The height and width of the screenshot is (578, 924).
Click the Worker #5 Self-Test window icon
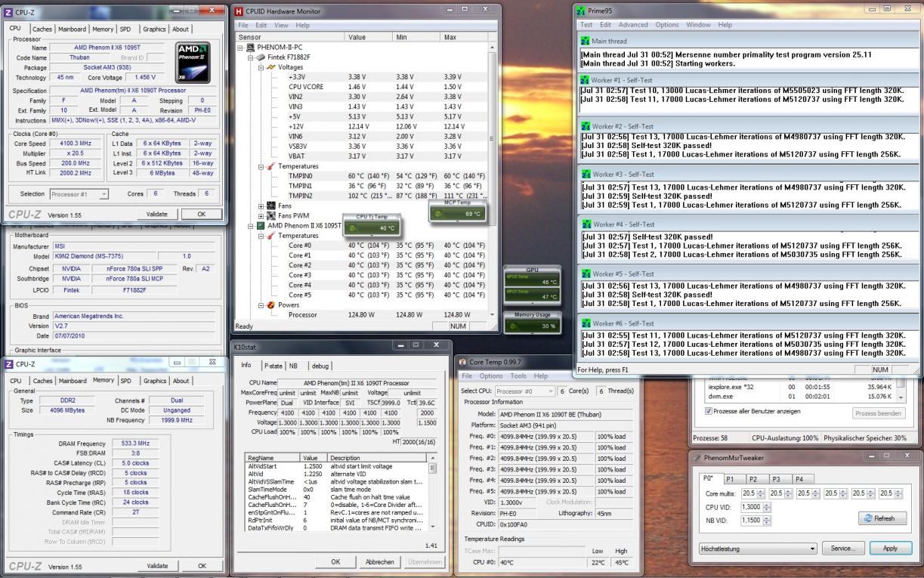(585, 274)
